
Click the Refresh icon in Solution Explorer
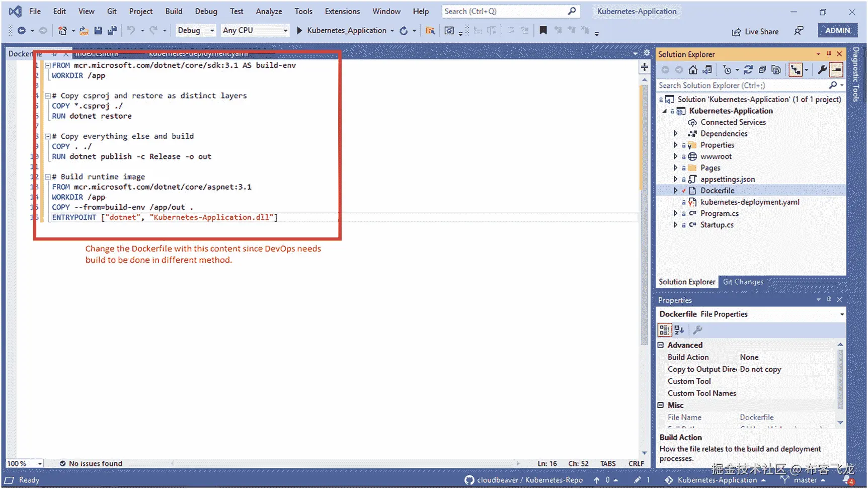748,70
